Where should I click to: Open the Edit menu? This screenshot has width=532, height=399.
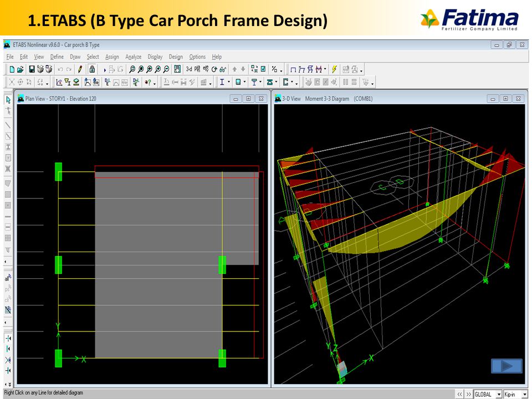[24, 57]
